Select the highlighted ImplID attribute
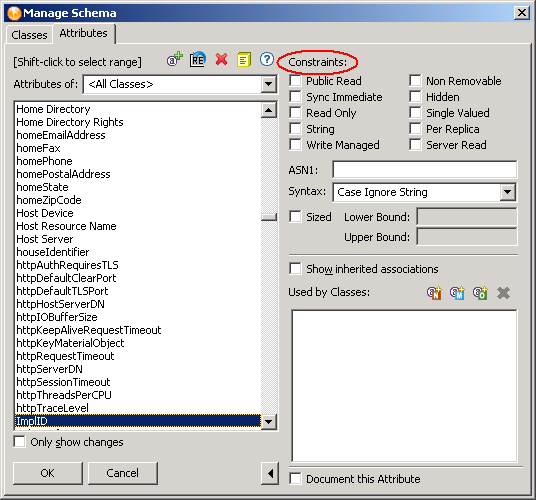The height and width of the screenshot is (500, 536). (138, 421)
